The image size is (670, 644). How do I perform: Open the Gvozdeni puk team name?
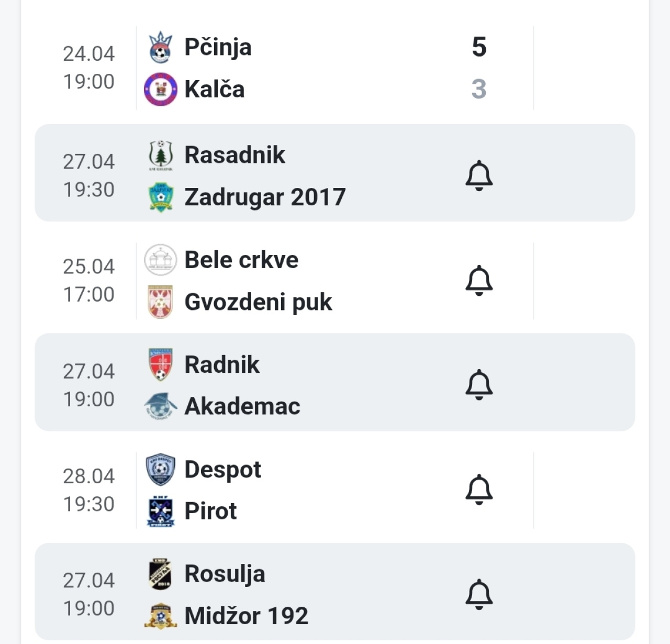[258, 302]
